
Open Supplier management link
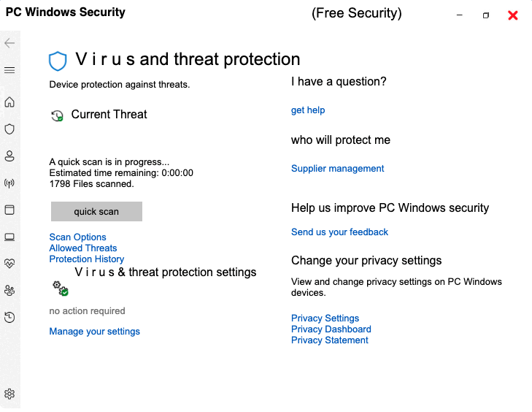pyautogui.click(x=337, y=169)
